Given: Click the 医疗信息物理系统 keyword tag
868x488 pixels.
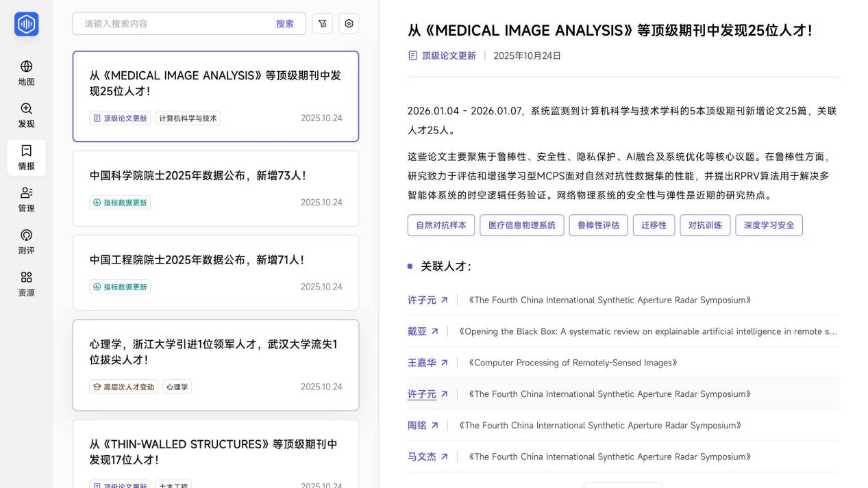Looking at the screenshot, I should pyautogui.click(x=522, y=225).
